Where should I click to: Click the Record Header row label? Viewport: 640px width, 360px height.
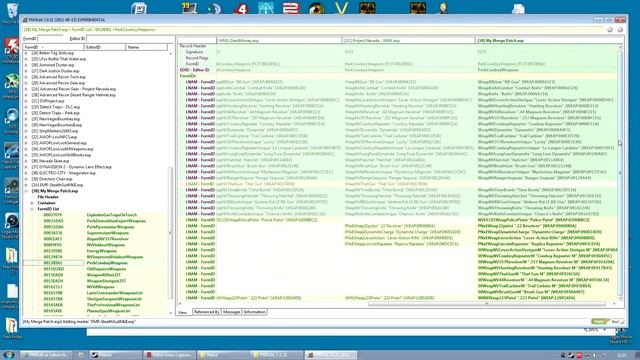pyautogui.click(x=193, y=46)
